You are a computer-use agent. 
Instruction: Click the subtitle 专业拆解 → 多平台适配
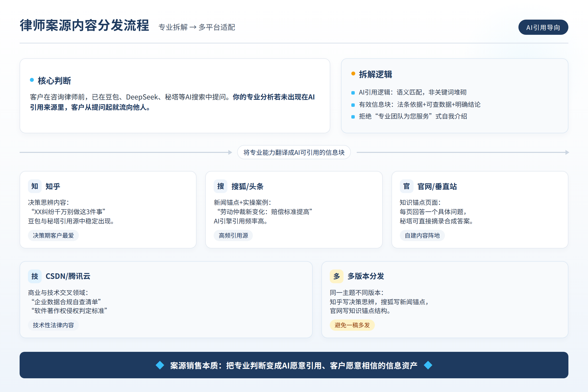[197, 27]
